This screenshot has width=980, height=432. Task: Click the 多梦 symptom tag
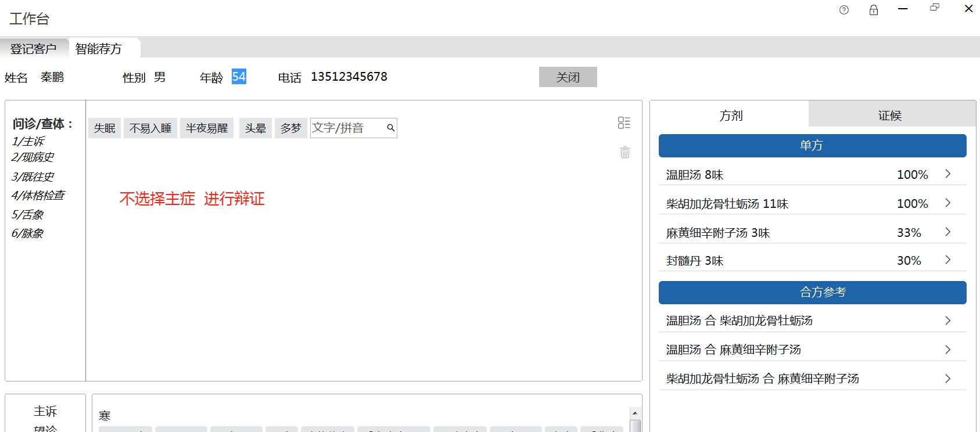290,128
